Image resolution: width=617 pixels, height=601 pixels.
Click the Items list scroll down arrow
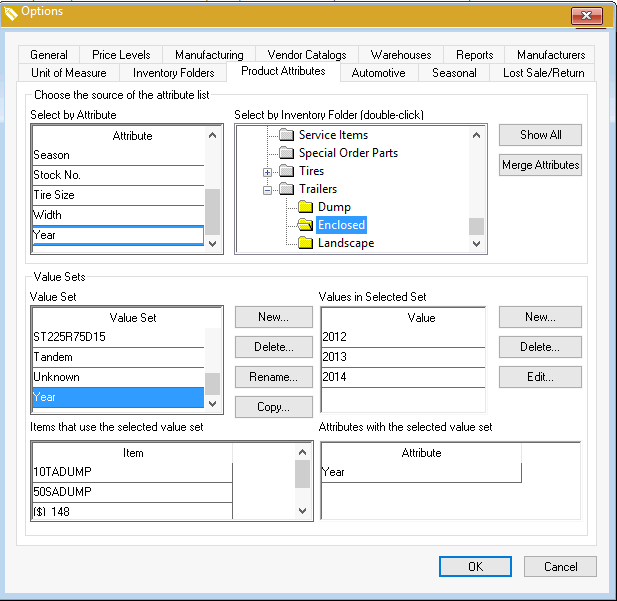pyautogui.click(x=303, y=511)
